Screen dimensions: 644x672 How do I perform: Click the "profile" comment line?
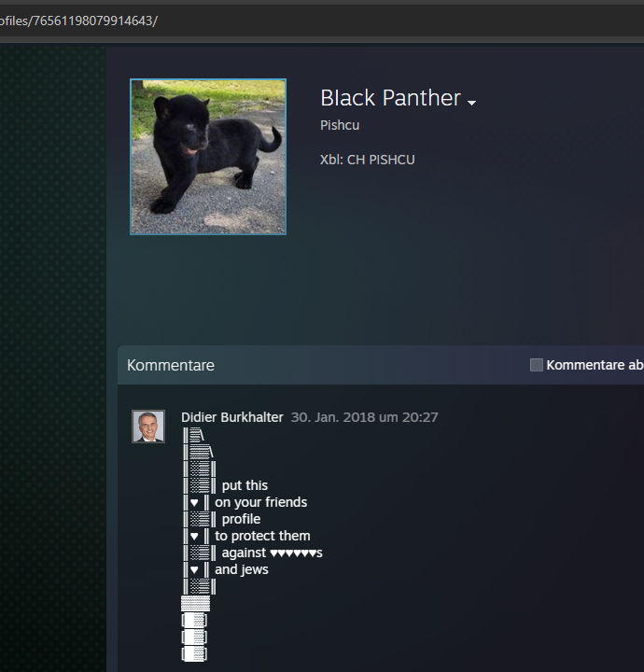point(241,519)
